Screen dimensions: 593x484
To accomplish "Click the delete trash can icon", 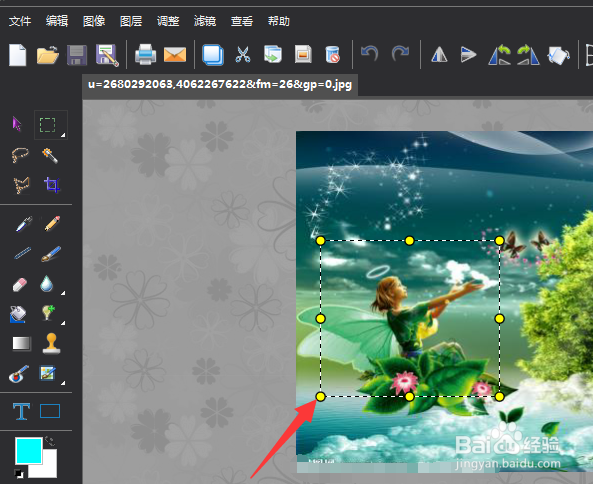I will 332,54.
